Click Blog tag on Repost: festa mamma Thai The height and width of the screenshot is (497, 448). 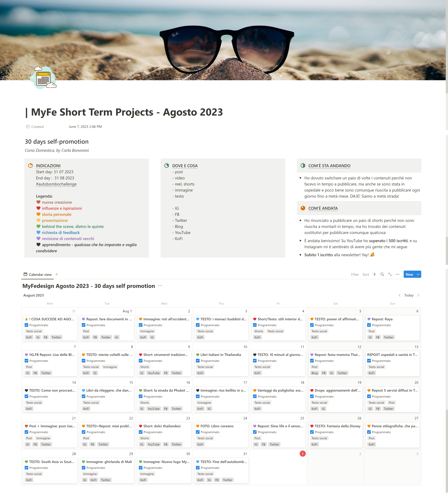pos(314,373)
